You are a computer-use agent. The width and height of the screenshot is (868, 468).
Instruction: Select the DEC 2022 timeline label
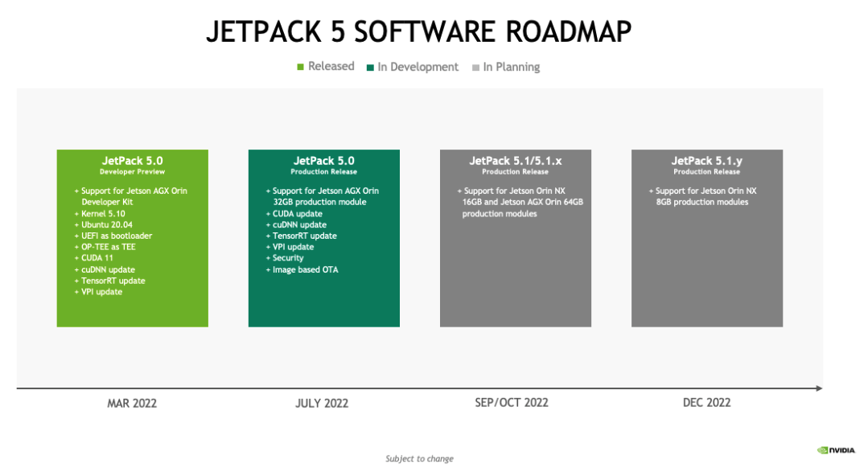pos(707,402)
